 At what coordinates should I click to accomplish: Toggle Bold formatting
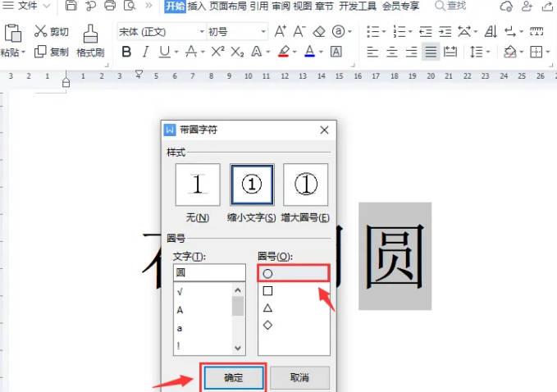point(126,52)
